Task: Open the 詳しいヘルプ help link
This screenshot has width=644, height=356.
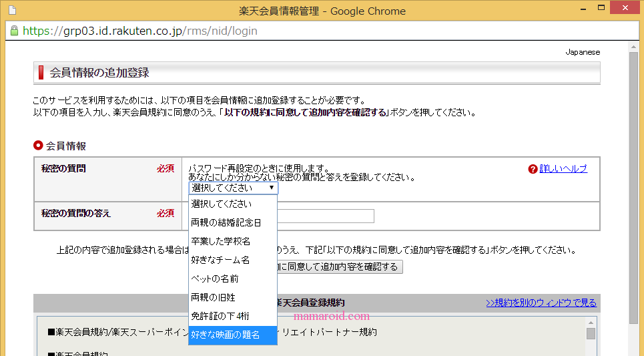Action: pyautogui.click(x=563, y=169)
